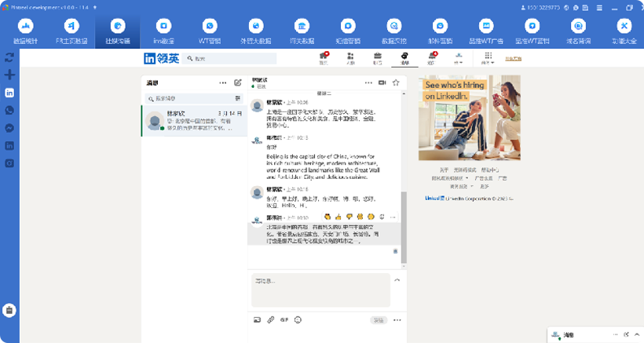Open the notifications tab in LinkedIn navbar
The width and height of the screenshot is (644, 343).
coord(431,58)
